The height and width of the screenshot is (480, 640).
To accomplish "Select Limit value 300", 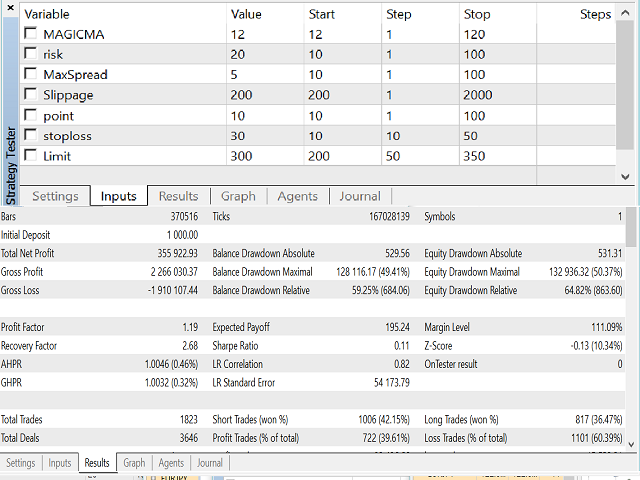I will click(265, 156).
